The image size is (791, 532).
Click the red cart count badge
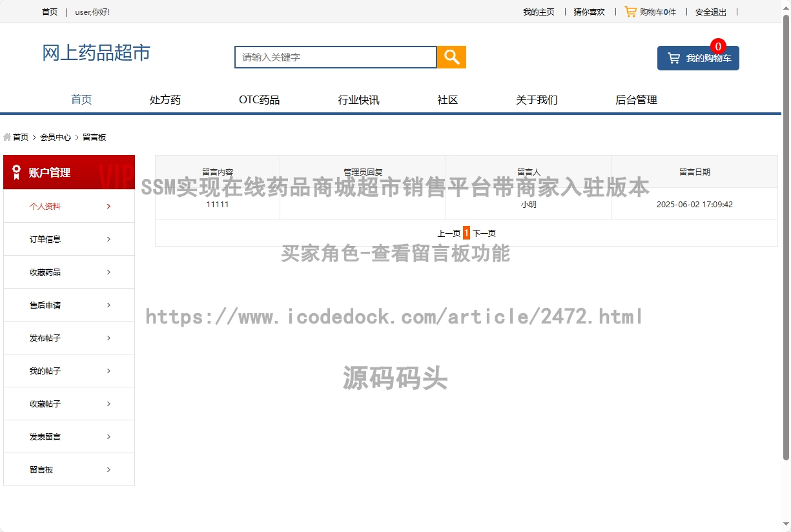coord(718,46)
